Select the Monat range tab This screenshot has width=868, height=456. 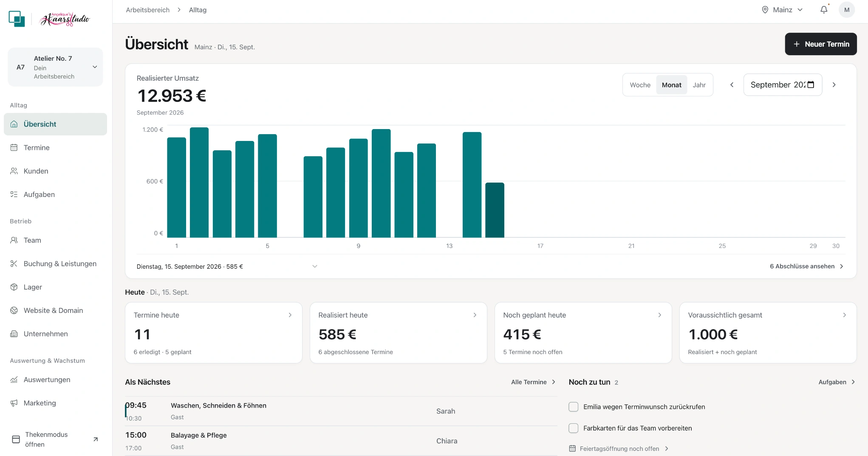pos(671,85)
